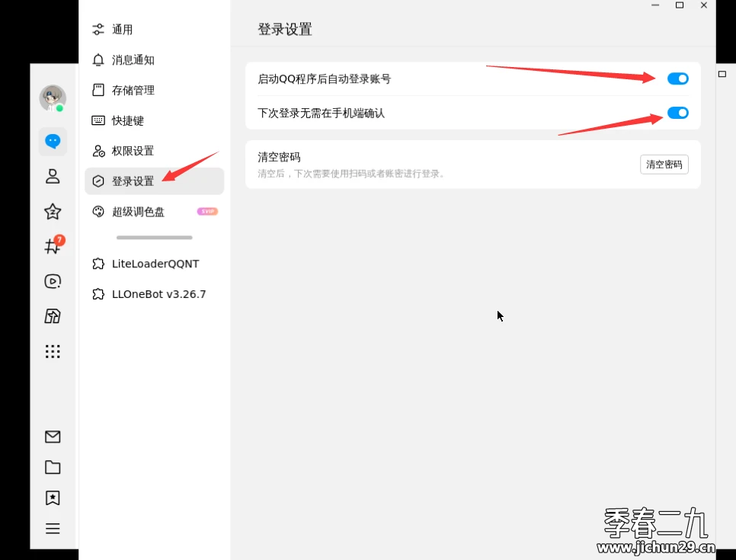Open the QQ mail icon
The width and height of the screenshot is (736, 560).
coord(53,437)
